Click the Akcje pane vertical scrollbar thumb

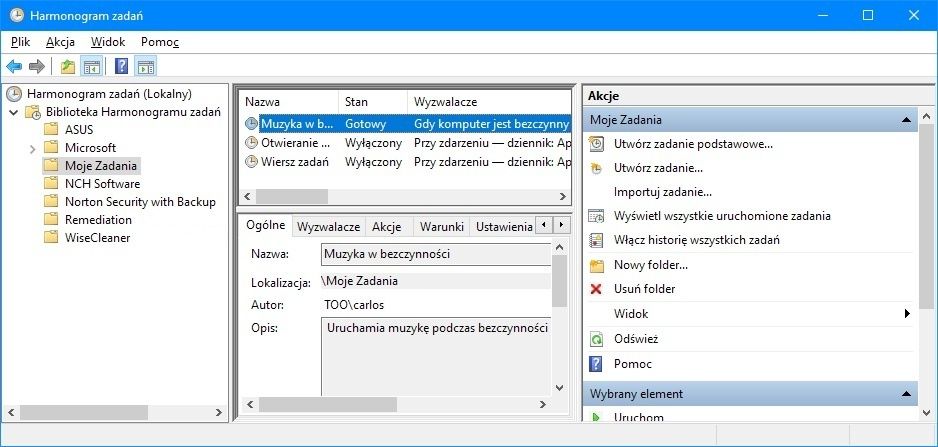(x=926, y=215)
